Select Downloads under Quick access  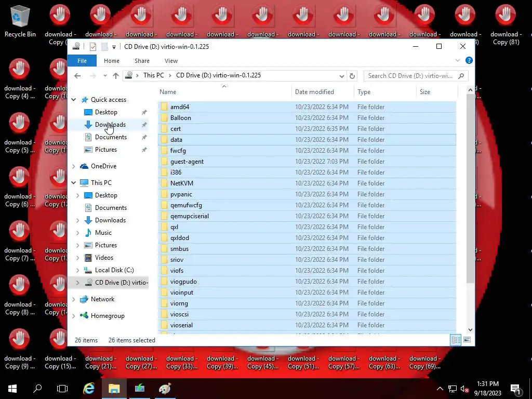tap(110, 125)
